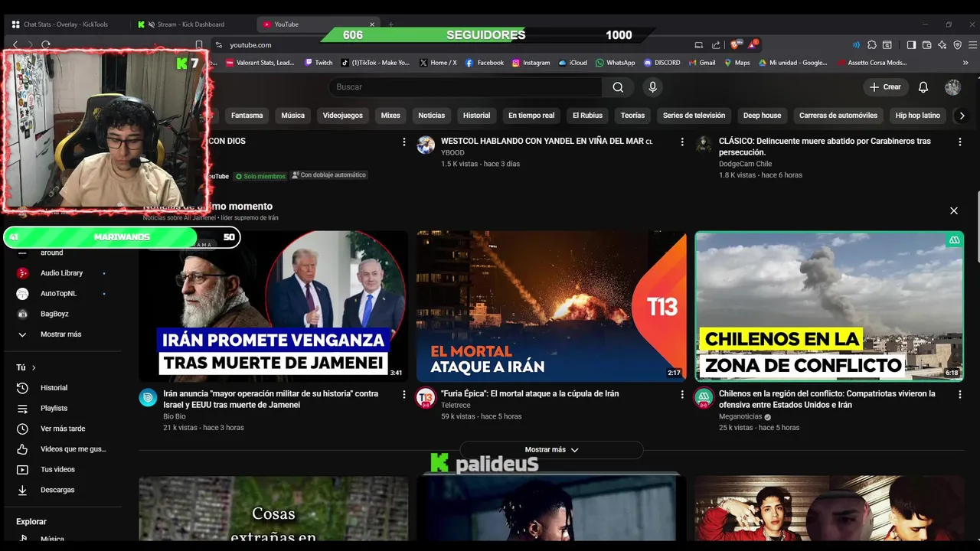
Task: Open options for the CON DIOS video
Action: pyautogui.click(x=404, y=142)
